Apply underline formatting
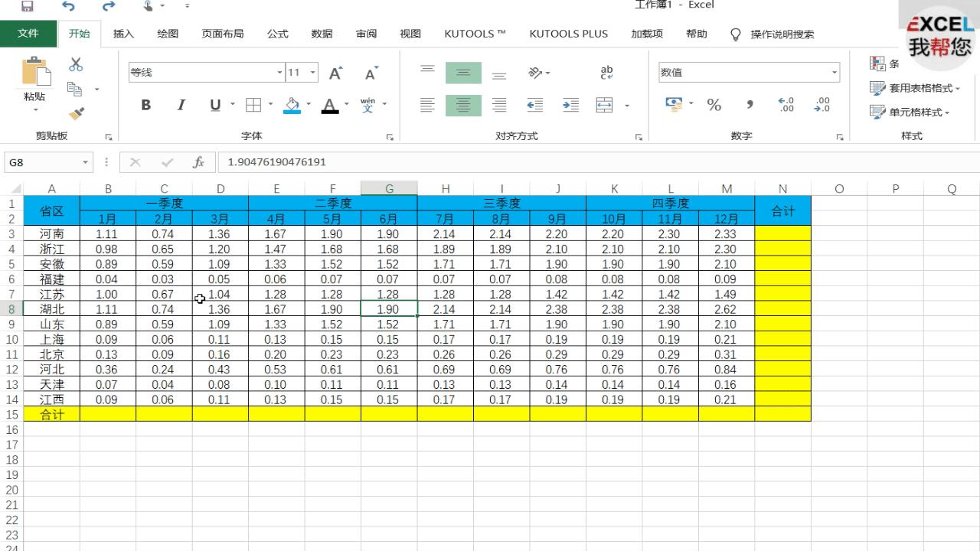This screenshot has width=980, height=551. pos(214,105)
